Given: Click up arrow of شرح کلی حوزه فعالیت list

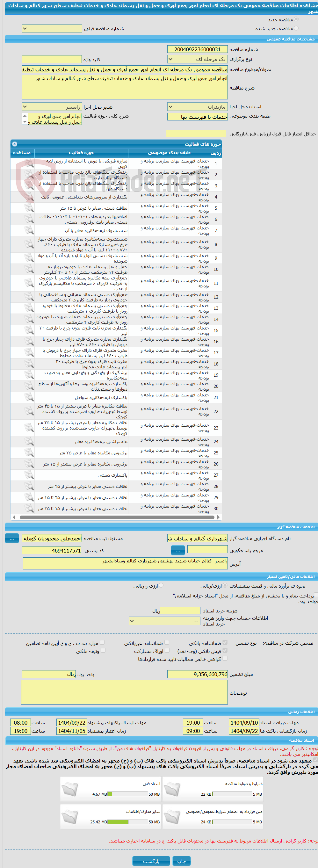Looking at the screenshot, I should pos(25,116).
